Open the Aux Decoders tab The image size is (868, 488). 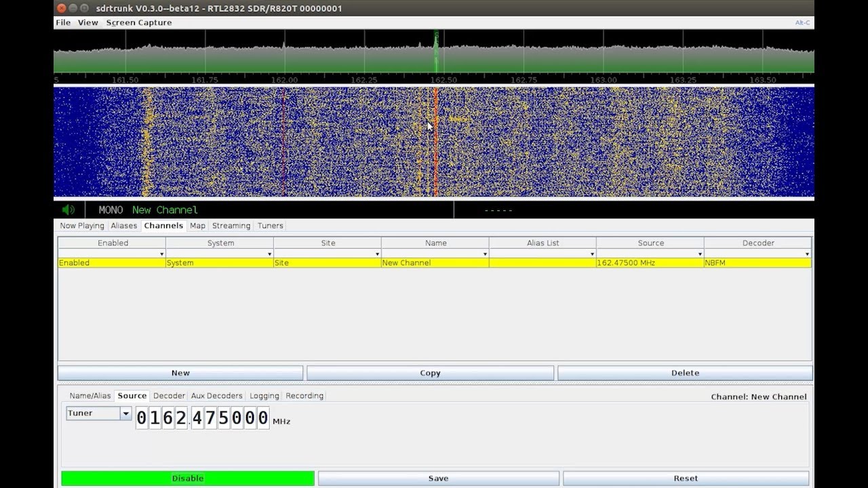coord(216,396)
